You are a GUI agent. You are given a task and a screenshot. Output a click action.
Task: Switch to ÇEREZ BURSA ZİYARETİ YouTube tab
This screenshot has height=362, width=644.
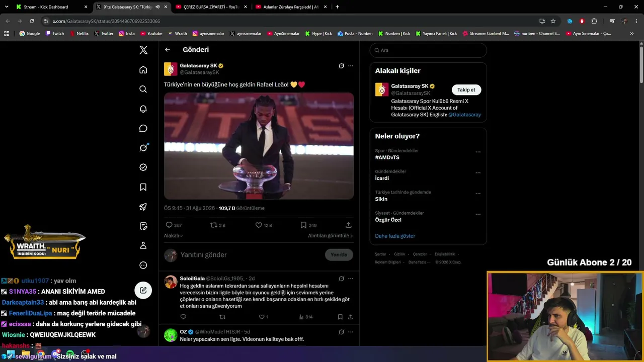pyautogui.click(x=211, y=7)
